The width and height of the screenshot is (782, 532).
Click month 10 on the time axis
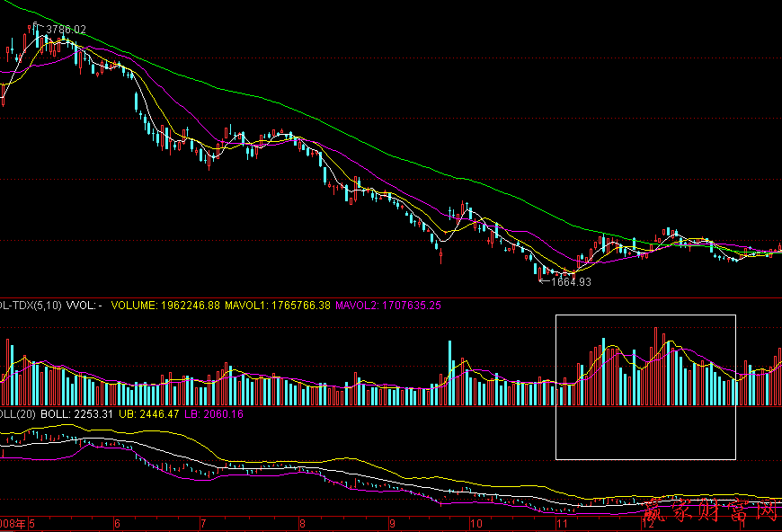tap(476, 523)
